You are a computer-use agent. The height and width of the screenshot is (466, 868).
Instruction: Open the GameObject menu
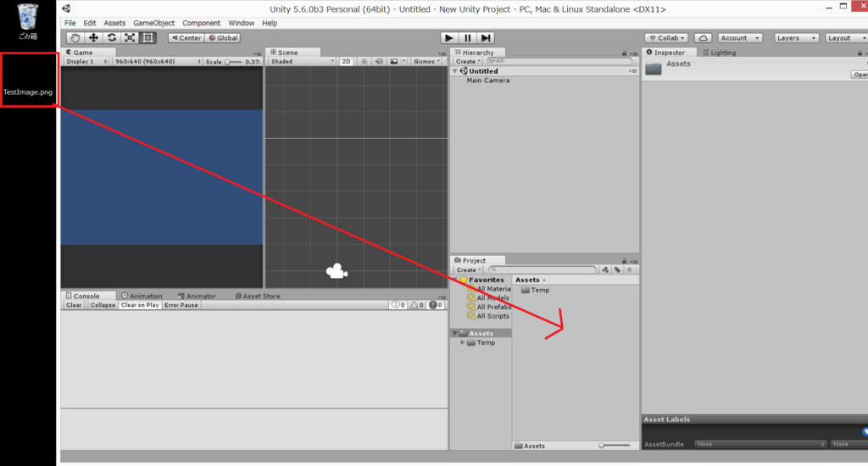(154, 23)
